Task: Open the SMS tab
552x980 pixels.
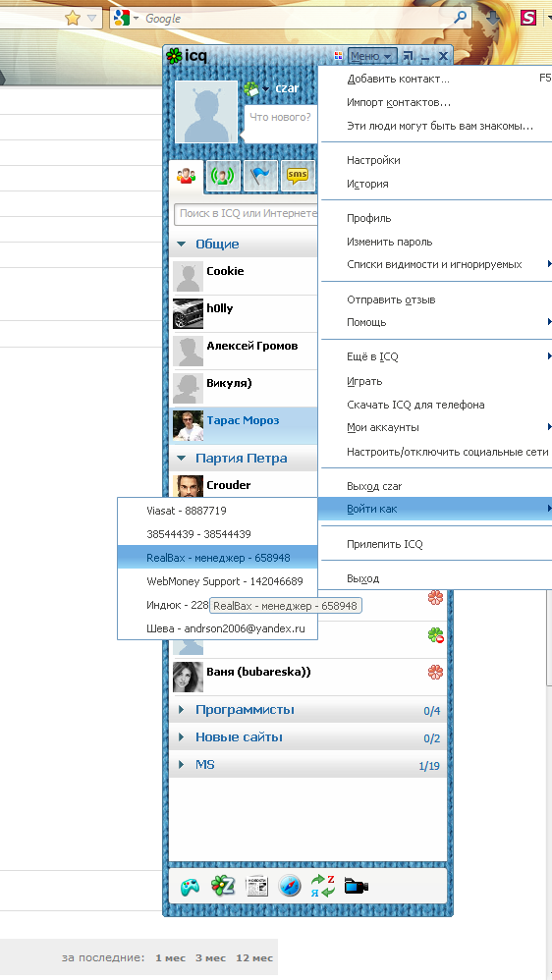Action: click(x=298, y=176)
